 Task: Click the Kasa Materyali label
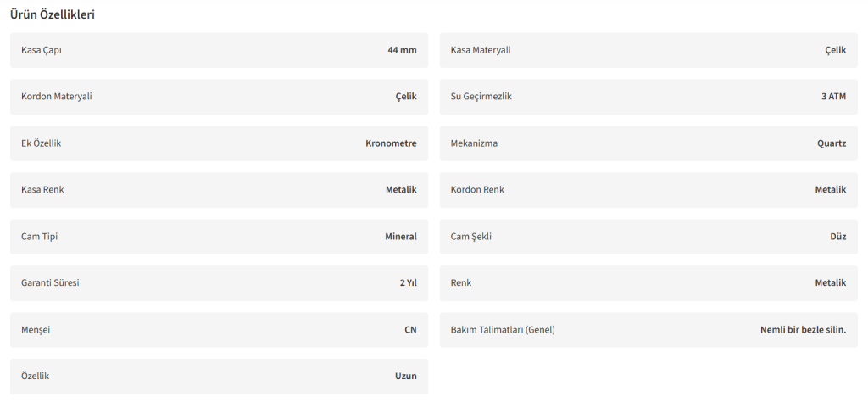pyautogui.click(x=481, y=50)
